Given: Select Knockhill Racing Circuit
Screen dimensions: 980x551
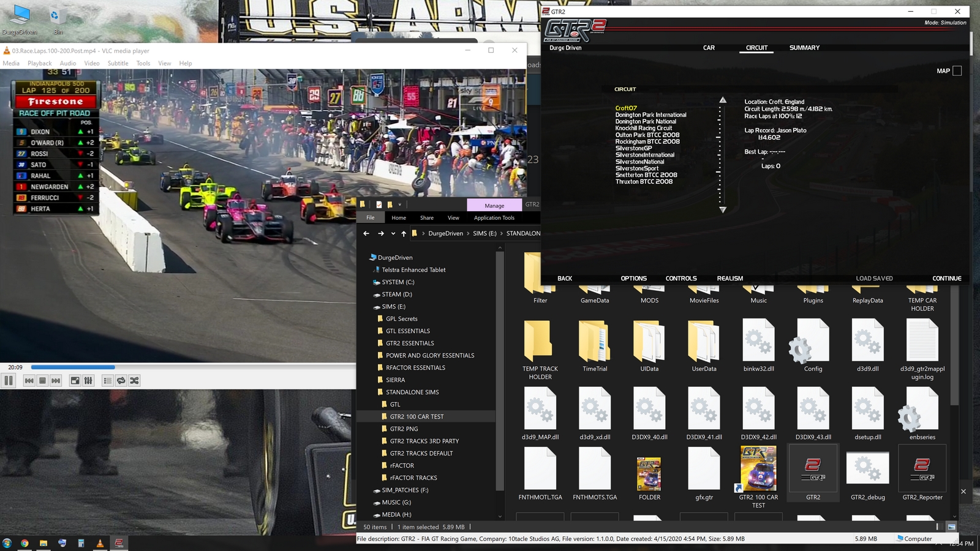Looking at the screenshot, I should pyautogui.click(x=643, y=129).
